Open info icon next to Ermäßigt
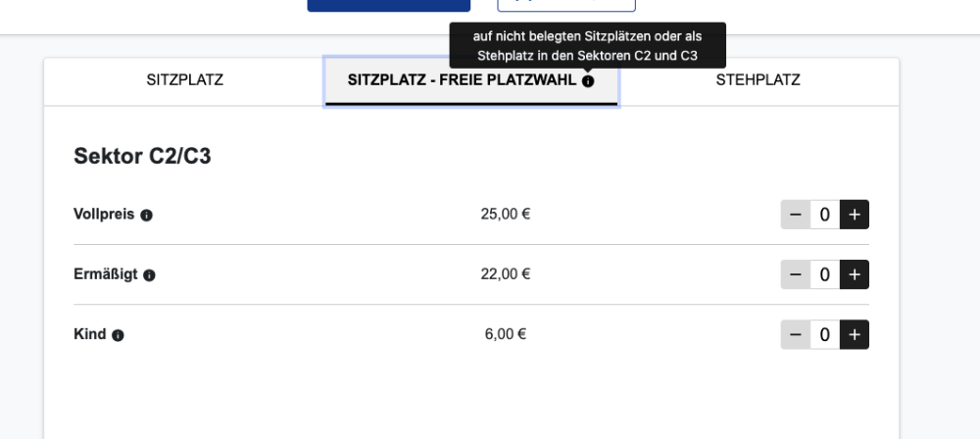 tap(149, 275)
